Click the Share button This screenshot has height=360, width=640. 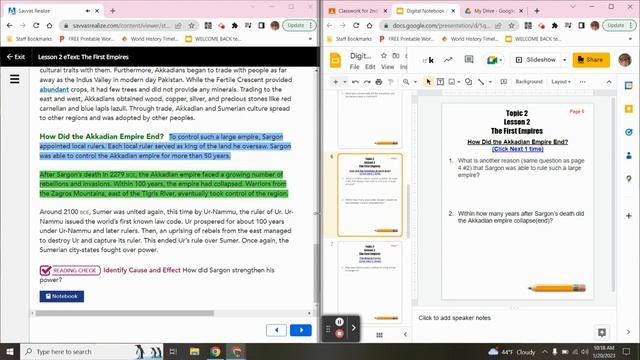tap(591, 60)
